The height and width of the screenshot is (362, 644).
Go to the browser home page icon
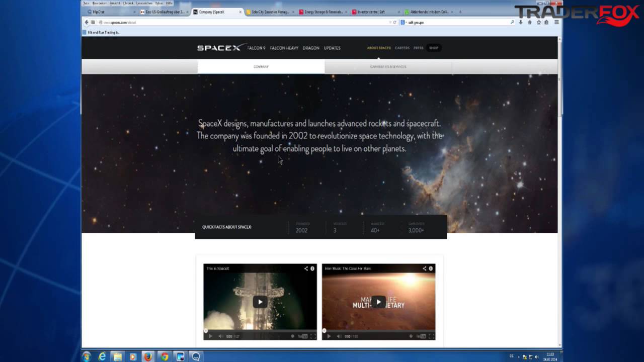click(x=529, y=22)
